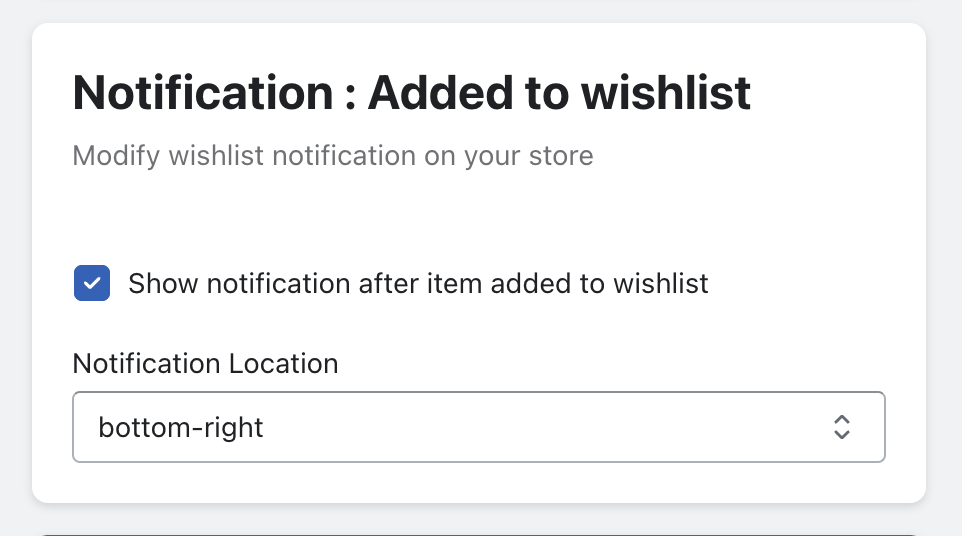
Task: Open the Notification Location dropdown
Action: pyautogui.click(x=478, y=427)
